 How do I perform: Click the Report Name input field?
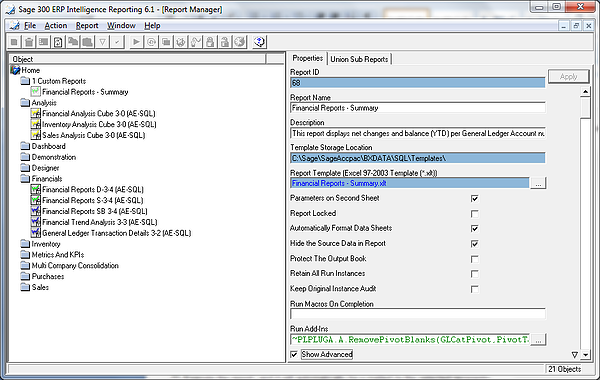[418, 108]
